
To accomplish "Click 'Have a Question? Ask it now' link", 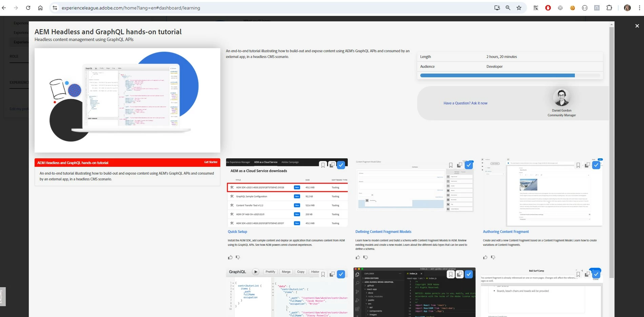I will click(x=465, y=103).
